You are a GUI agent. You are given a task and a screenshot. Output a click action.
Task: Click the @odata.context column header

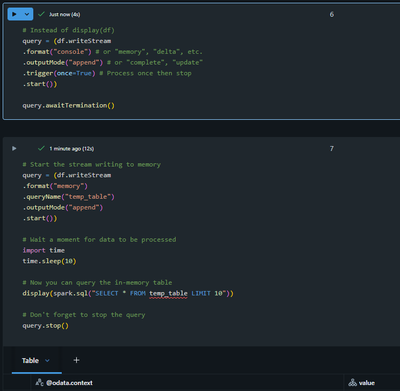[69, 383]
